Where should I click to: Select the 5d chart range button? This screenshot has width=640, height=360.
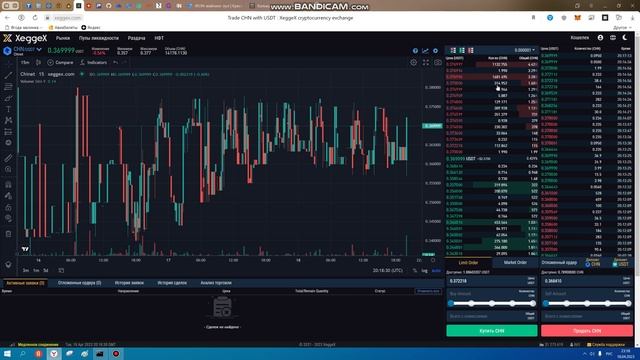[46, 270]
